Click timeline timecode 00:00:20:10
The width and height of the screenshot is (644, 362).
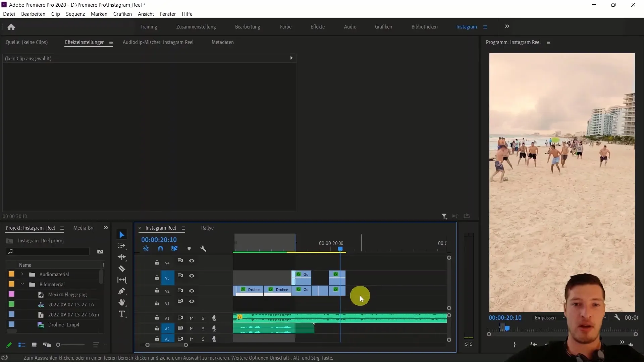159,240
